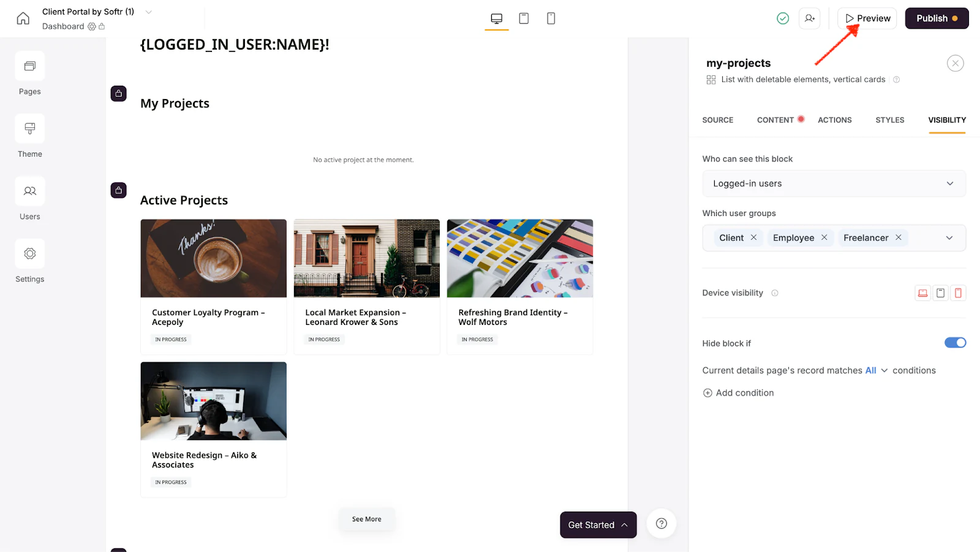This screenshot has height=552, width=980.
Task: Remove the Freelancer user group tag
Action: click(898, 237)
